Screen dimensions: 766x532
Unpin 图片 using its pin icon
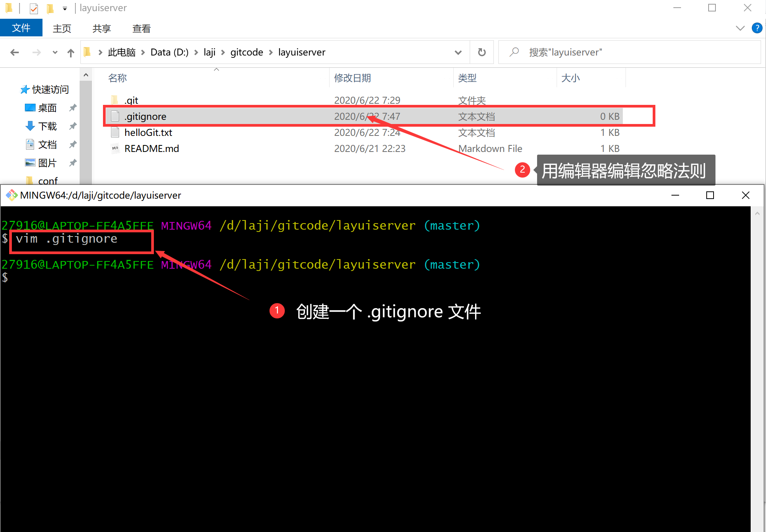pyautogui.click(x=73, y=163)
